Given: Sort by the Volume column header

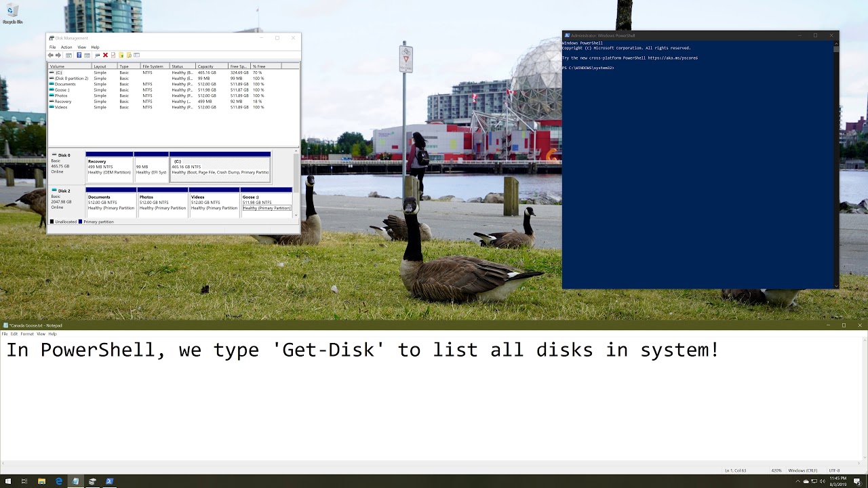Looking at the screenshot, I should [70, 66].
